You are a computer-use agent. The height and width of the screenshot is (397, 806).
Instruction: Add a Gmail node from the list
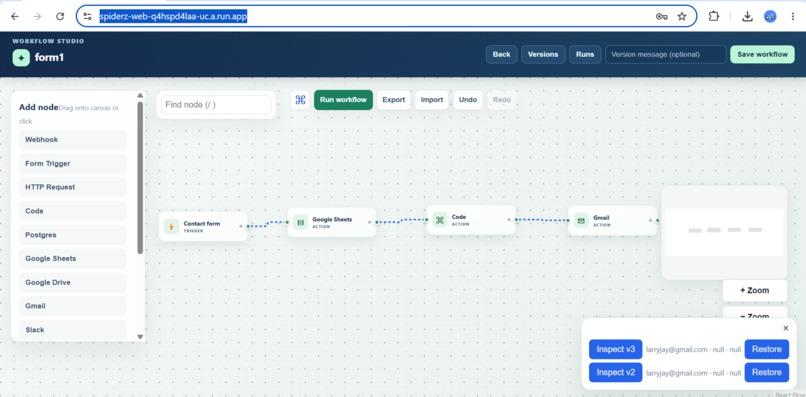pos(72,306)
